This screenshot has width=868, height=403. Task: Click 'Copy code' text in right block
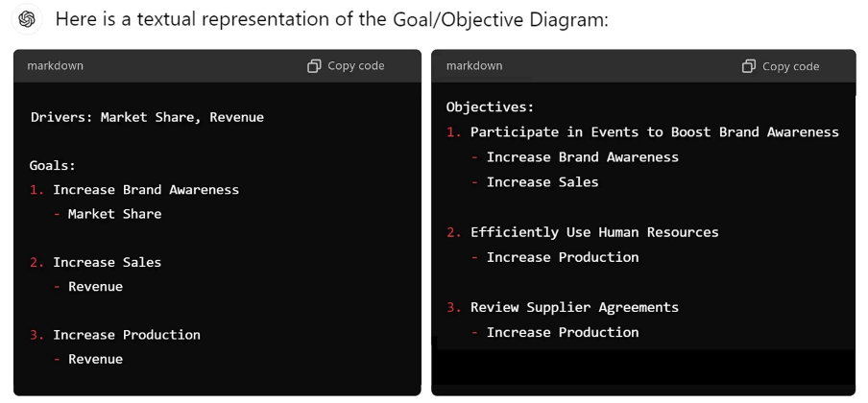[x=790, y=66]
